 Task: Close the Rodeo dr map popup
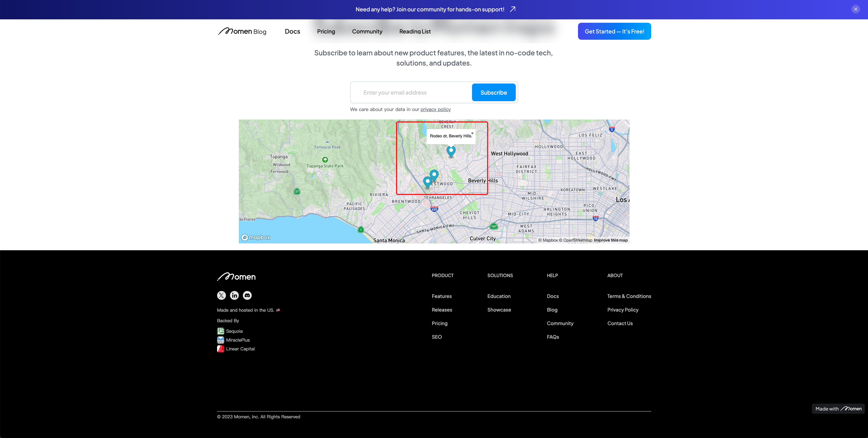[x=472, y=133]
